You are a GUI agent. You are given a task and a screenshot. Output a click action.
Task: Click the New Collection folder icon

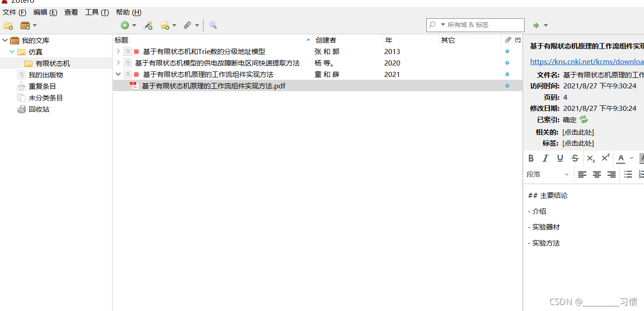[x=8, y=26]
